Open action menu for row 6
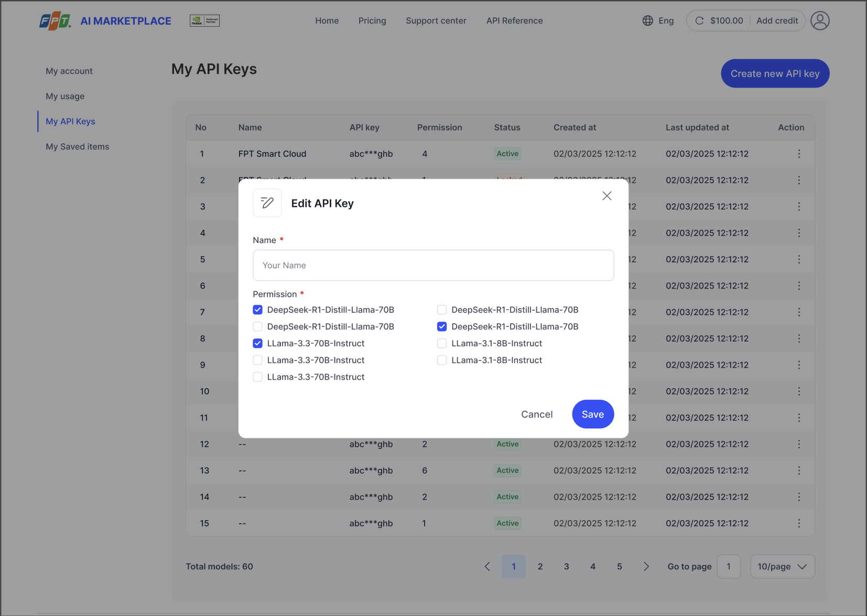 pyautogui.click(x=799, y=286)
